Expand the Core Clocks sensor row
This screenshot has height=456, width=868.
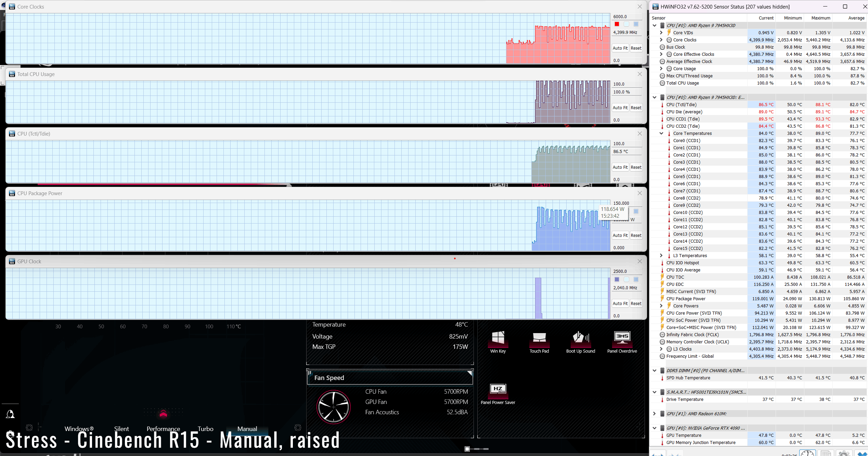pos(661,40)
